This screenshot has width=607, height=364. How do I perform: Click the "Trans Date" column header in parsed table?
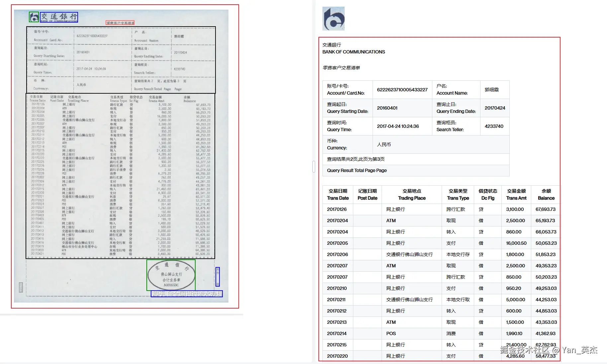(338, 195)
